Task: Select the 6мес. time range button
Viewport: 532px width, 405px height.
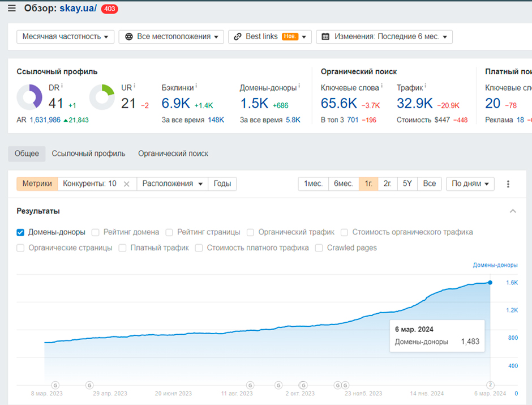Action: pyautogui.click(x=343, y=184)
